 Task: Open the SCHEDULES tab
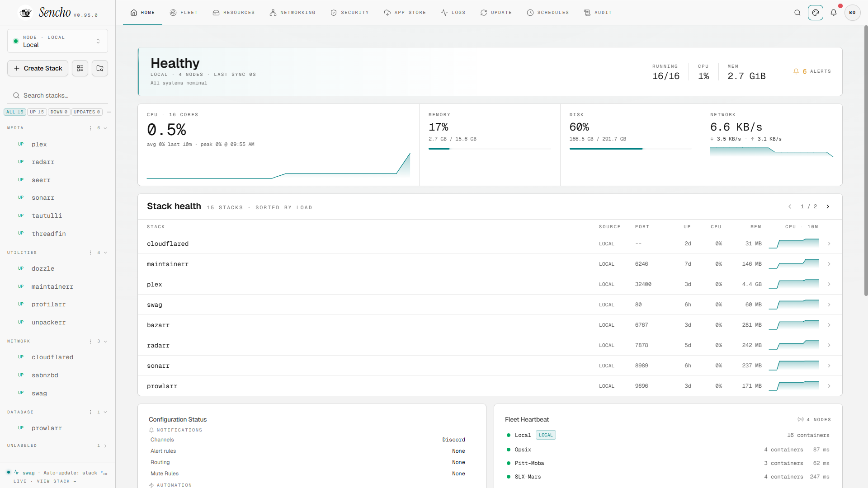[x=548, y=13]
